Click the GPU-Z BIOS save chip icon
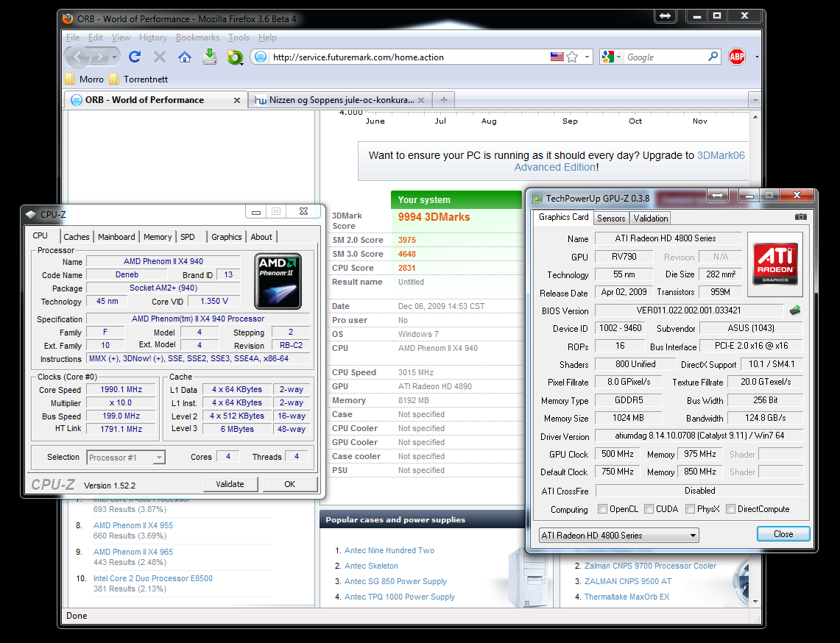Image resolution: width=840 pixels, height=643 pixels. pos(795,310)
